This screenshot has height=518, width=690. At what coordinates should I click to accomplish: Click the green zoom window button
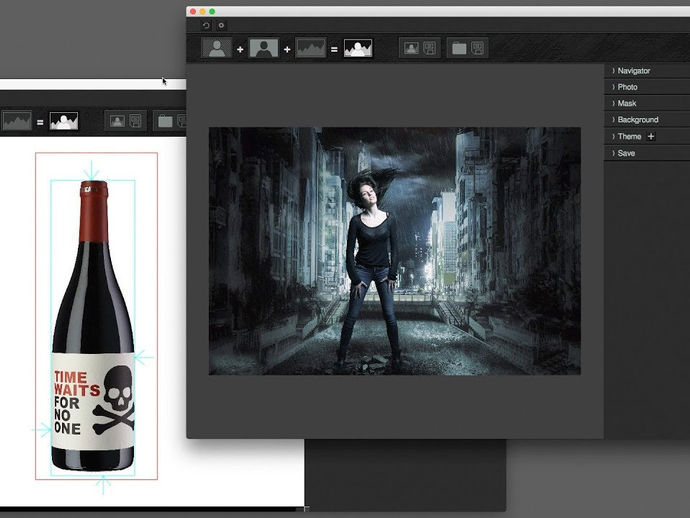(212, 11)
